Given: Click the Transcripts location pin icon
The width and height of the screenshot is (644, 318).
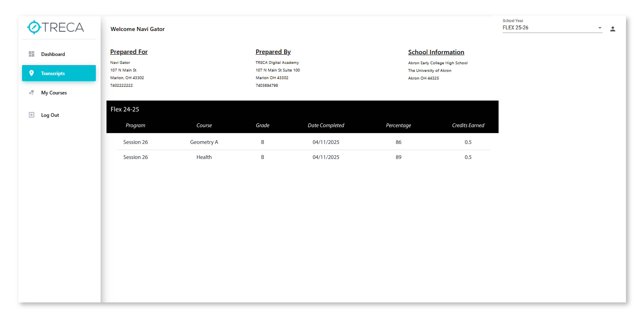Looking at the screenshot, I should tap(32, 73).
